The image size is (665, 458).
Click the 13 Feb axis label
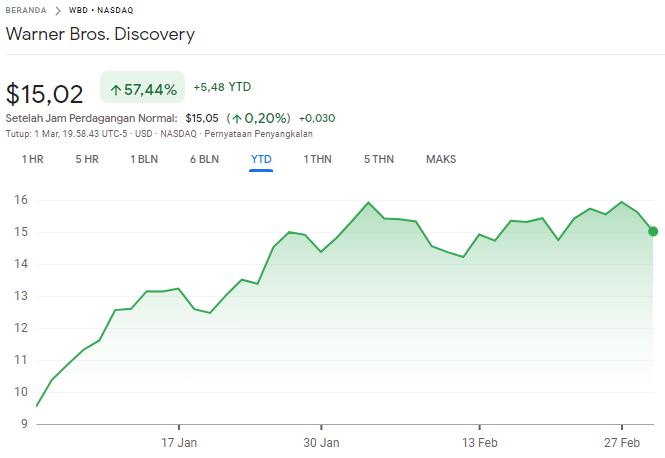480,443
